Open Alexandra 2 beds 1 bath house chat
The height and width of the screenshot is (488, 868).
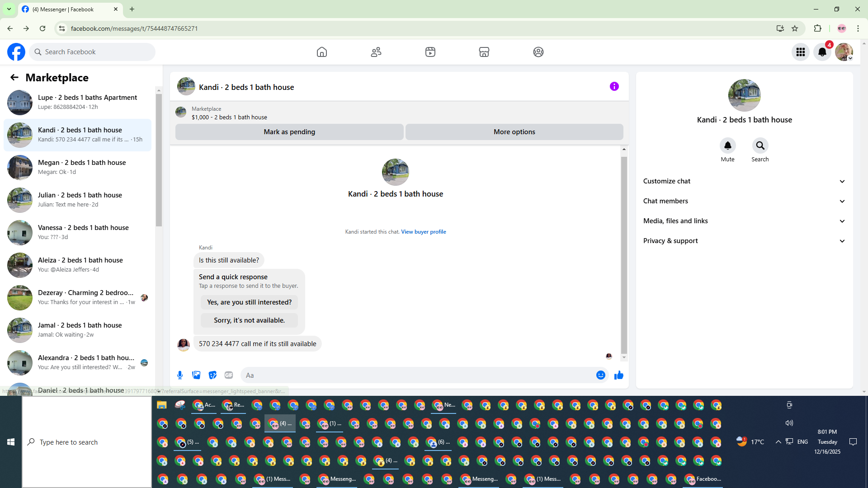click(78, 362)
